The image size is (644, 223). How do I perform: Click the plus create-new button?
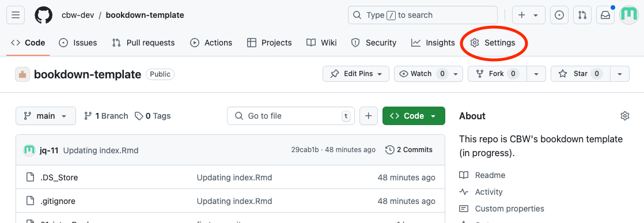(522, 15)
